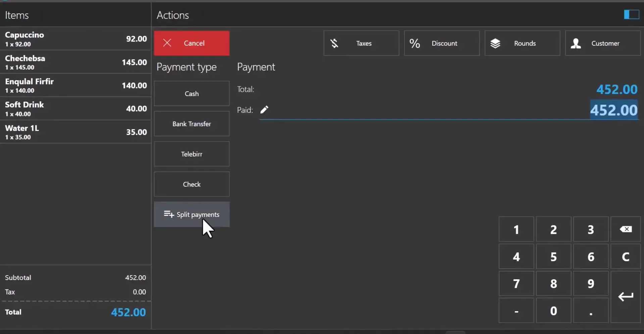This screenshot has height=334, width=644.
Task: Tap numpad key 9
Action: click(x=591, y=283)
